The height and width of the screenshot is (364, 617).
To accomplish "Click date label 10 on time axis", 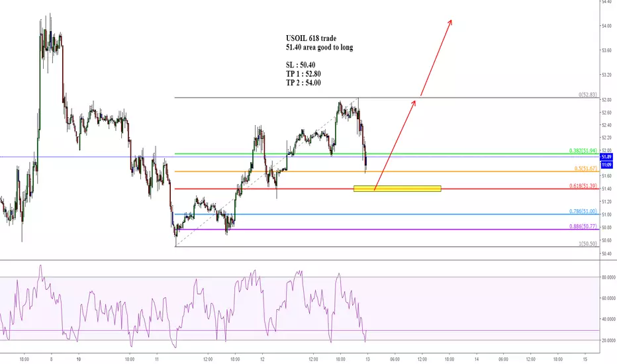I will pos(79,359).
